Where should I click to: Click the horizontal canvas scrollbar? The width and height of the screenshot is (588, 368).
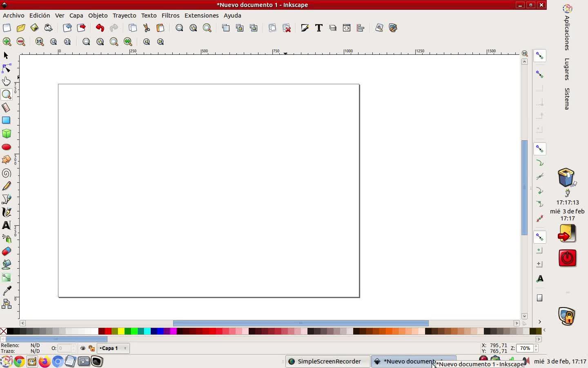tap(301, 323)
